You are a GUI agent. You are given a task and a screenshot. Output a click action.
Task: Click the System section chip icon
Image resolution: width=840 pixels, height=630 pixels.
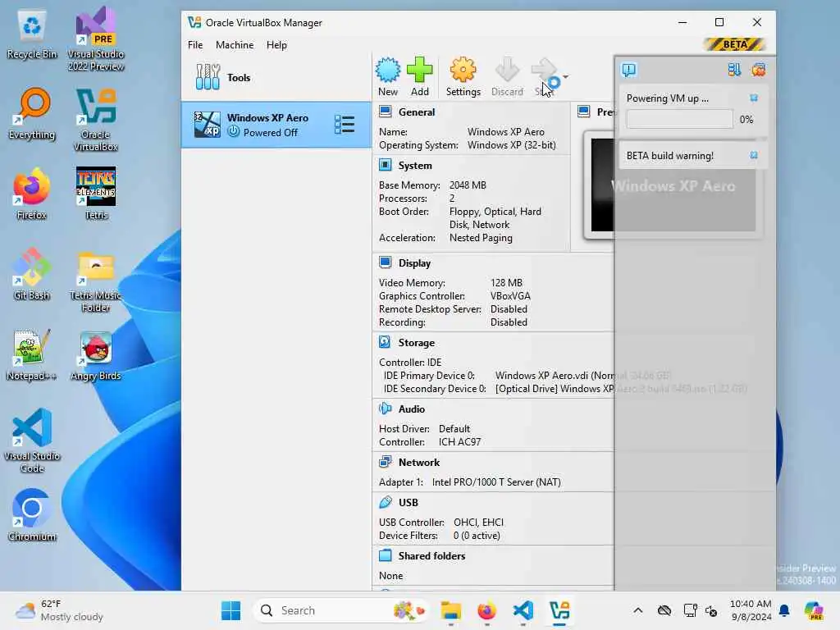(x=386, y=165)
